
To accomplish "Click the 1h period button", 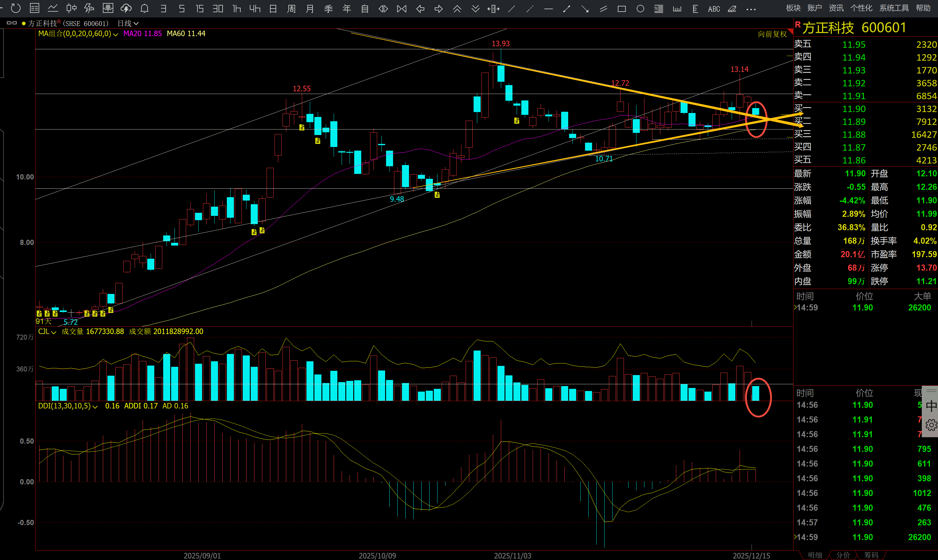I will 237,9.
